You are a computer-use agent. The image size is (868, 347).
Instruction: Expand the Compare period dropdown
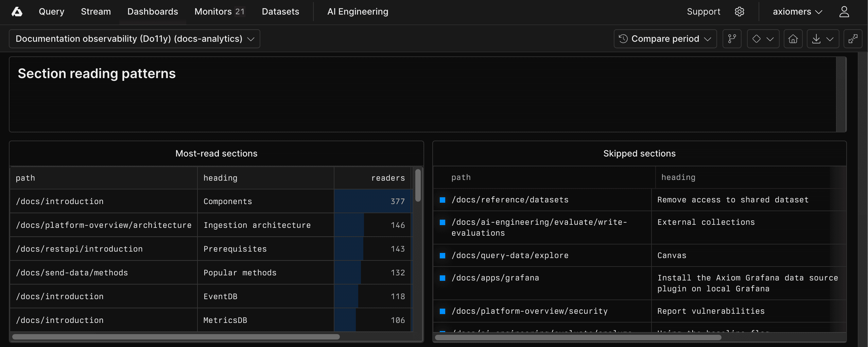coord(665,39)
